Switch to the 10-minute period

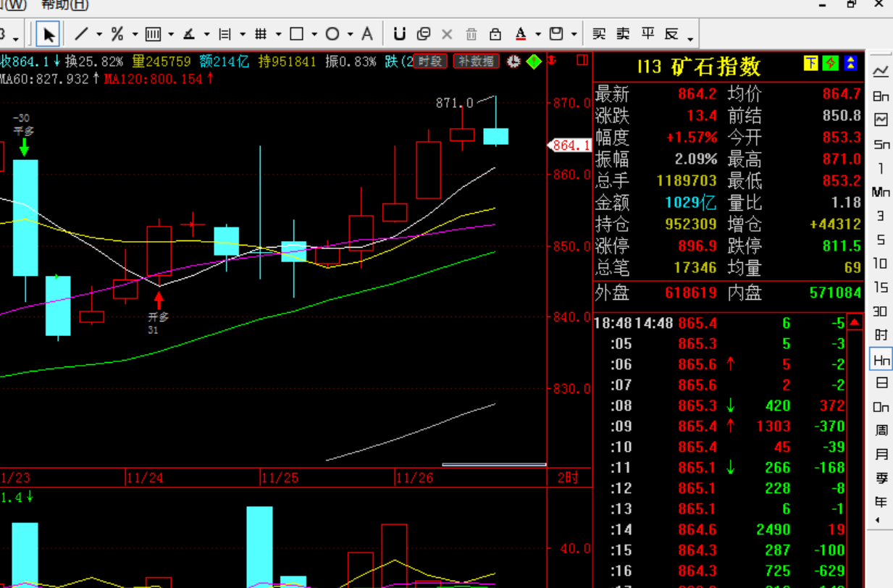(x=881, y=264)
